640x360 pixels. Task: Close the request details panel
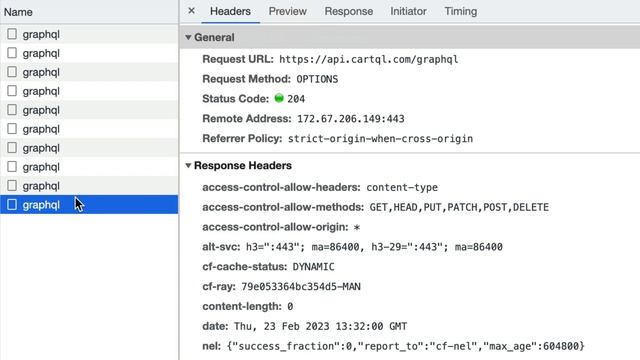point(191,11)
